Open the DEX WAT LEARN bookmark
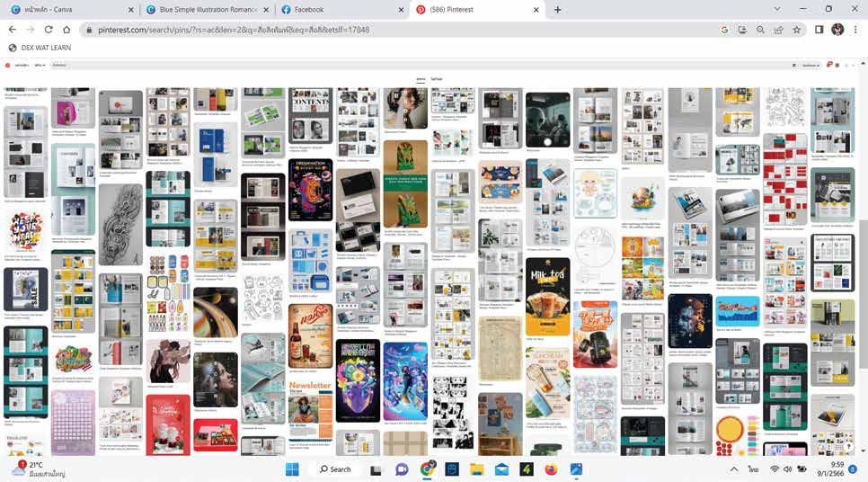Image resolution: width=868 pixels, height=482 pixels. pos(40,48)
